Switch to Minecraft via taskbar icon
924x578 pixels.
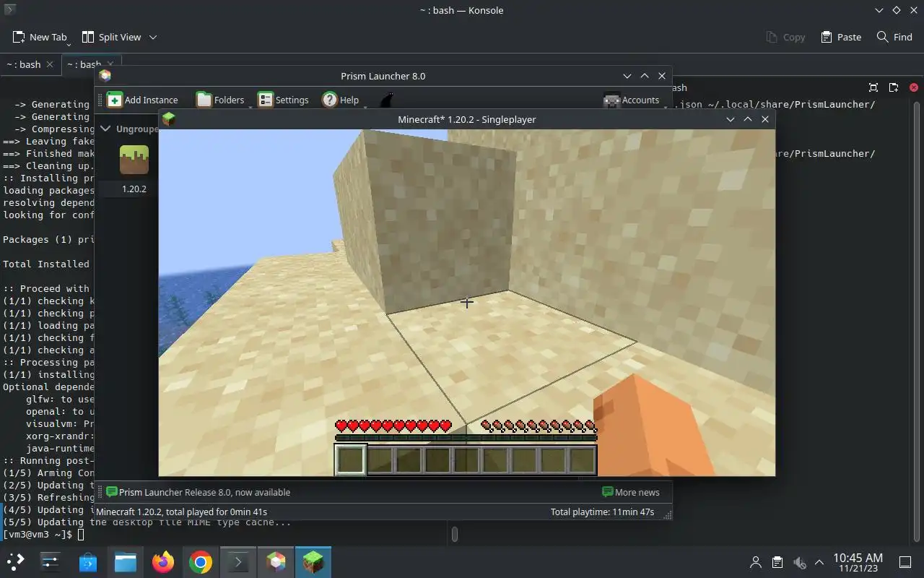click(313, 561)
